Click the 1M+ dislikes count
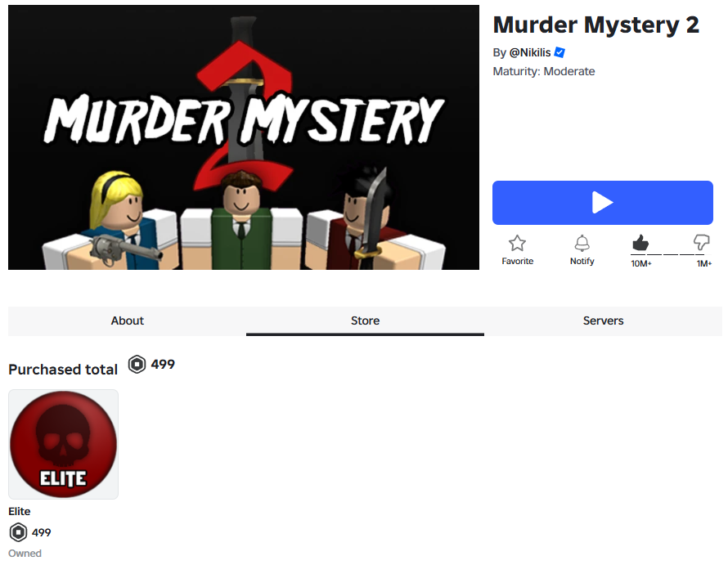728x565 pixels. click(x=703, y=264)
